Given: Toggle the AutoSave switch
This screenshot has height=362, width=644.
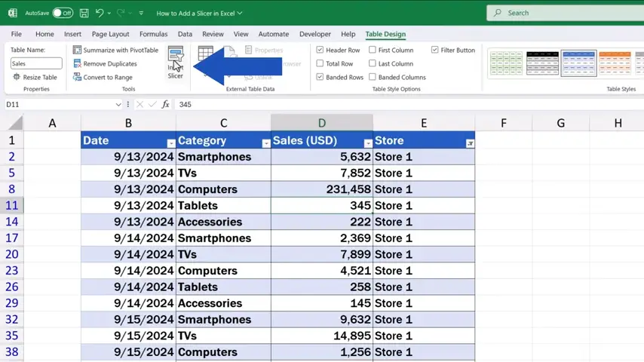Looking at the screenshot, I should tap(63, 13).
